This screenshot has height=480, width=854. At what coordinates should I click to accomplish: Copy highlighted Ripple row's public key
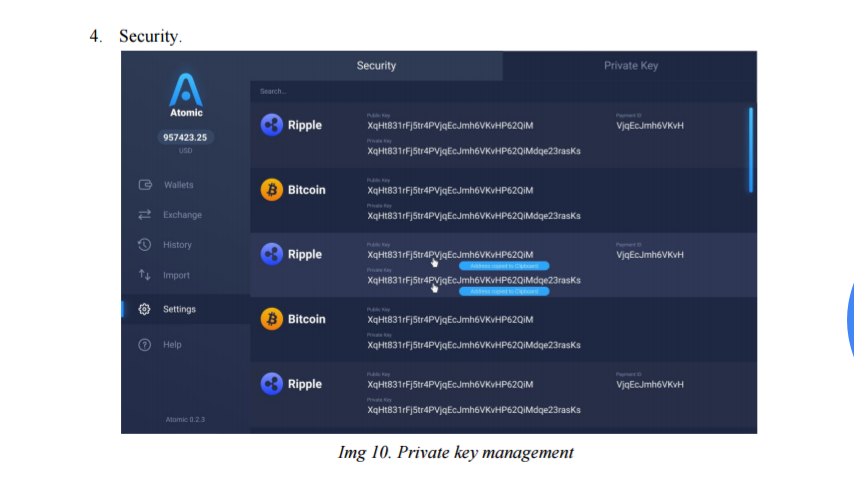click(x=450, y=254)
